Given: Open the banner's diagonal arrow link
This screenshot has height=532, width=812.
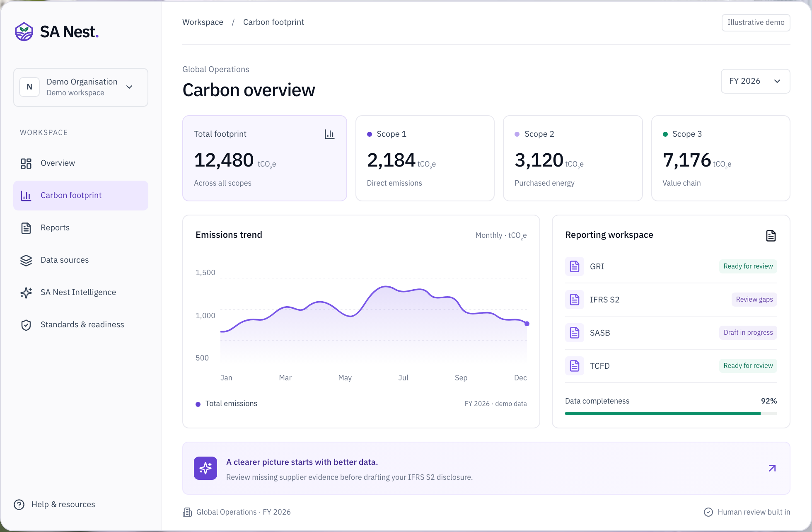Looking at the screenshot, I should (772, 468).
